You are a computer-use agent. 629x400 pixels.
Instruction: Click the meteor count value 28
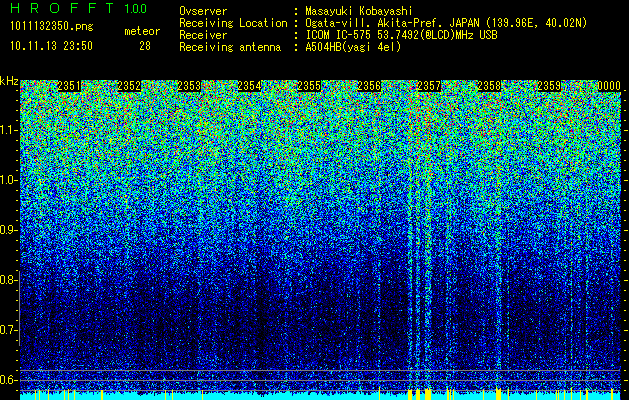tap(145, 46)
